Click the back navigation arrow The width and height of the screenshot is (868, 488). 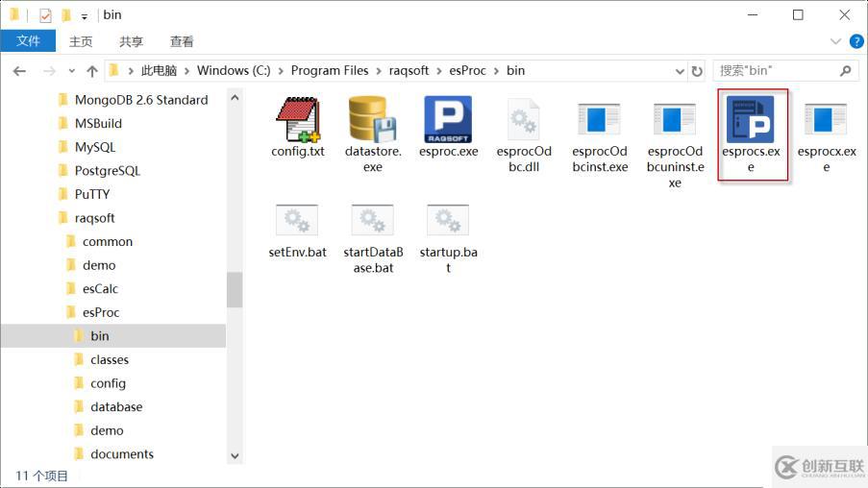(19, 71)
